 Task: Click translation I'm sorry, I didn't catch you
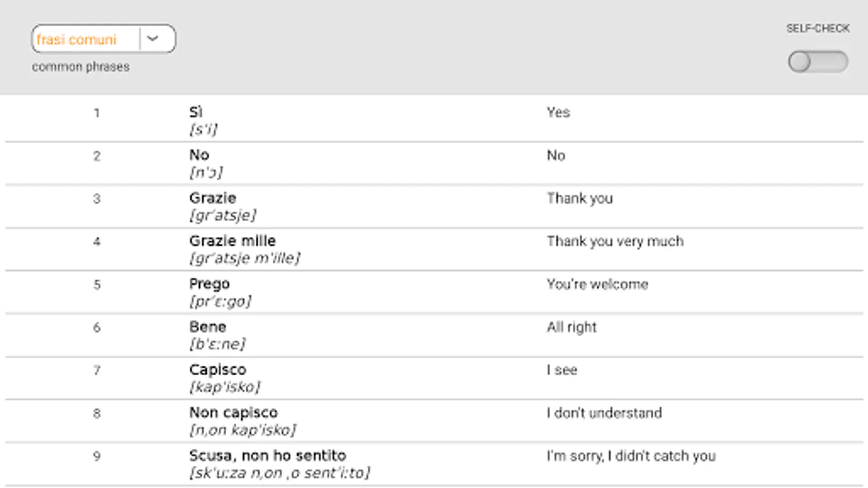tap(631, 456)
